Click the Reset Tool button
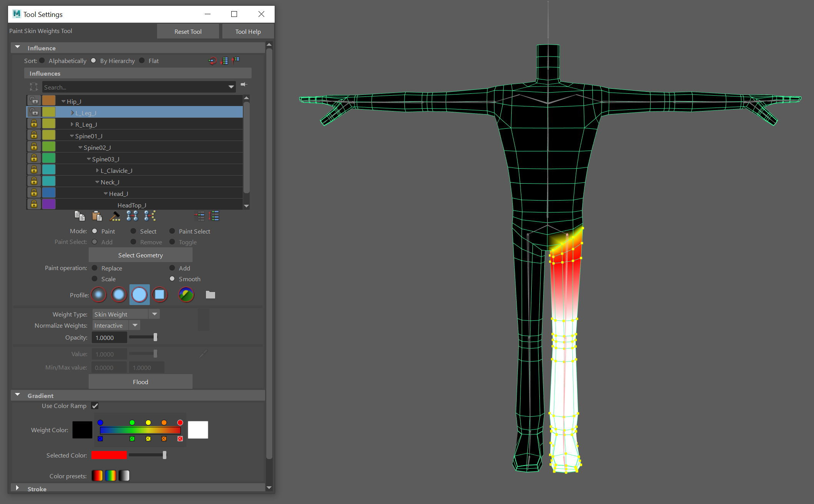Screen dimensions: 814x504 [x=188, y=31]
